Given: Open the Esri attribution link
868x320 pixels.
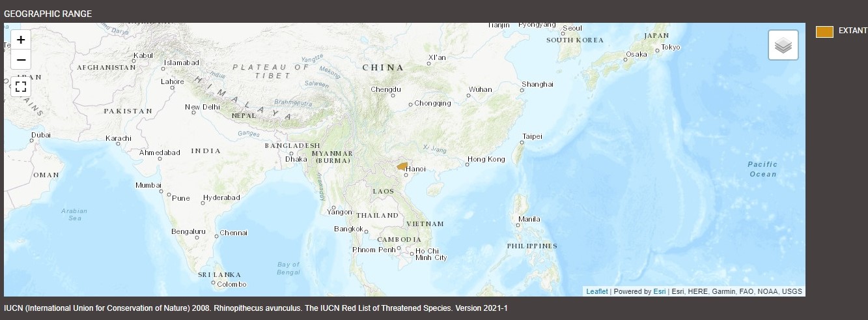Looking at the screenshot, I should [659, 291].
